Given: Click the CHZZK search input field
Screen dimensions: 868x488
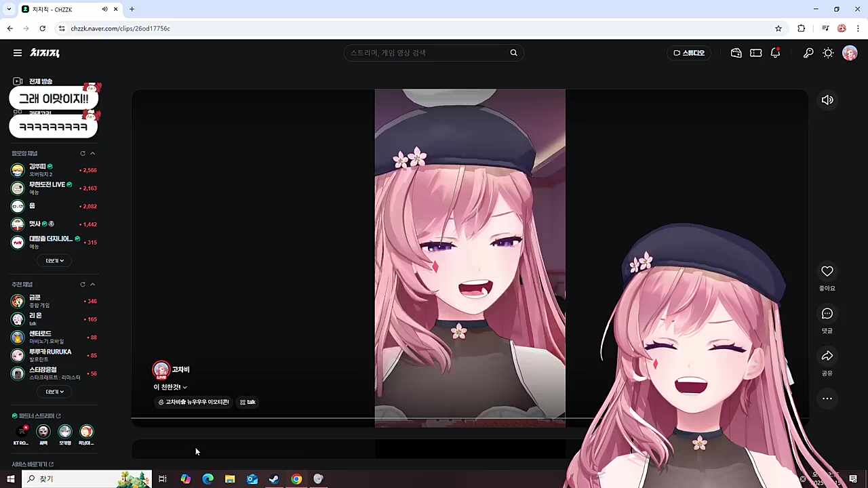Looking at the screenshot, I should [x=427, y=53].
